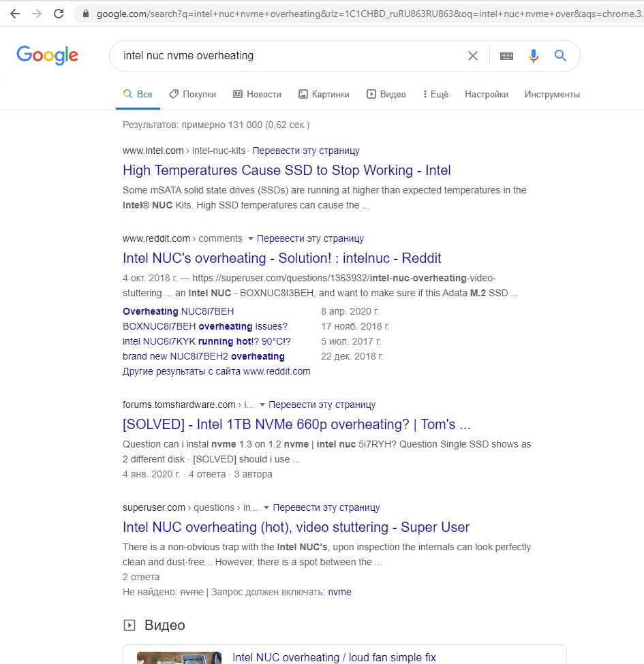Click the 2 ответа text

141,578
